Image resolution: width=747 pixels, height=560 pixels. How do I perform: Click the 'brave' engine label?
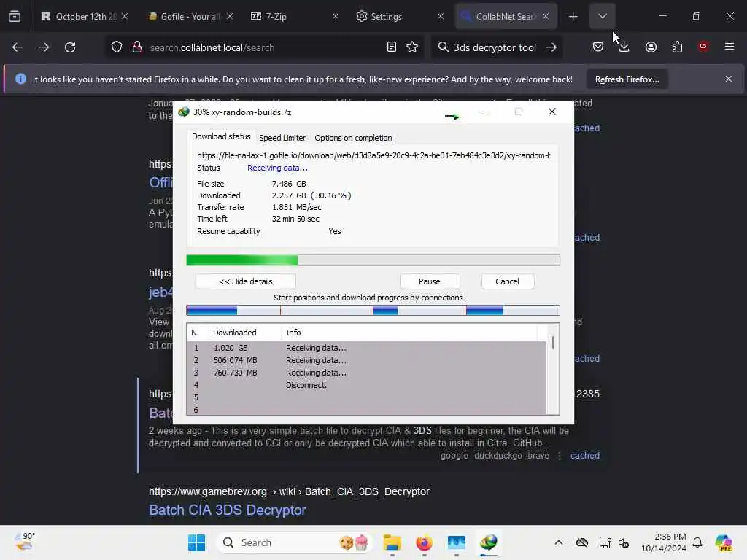click(538, 456)
